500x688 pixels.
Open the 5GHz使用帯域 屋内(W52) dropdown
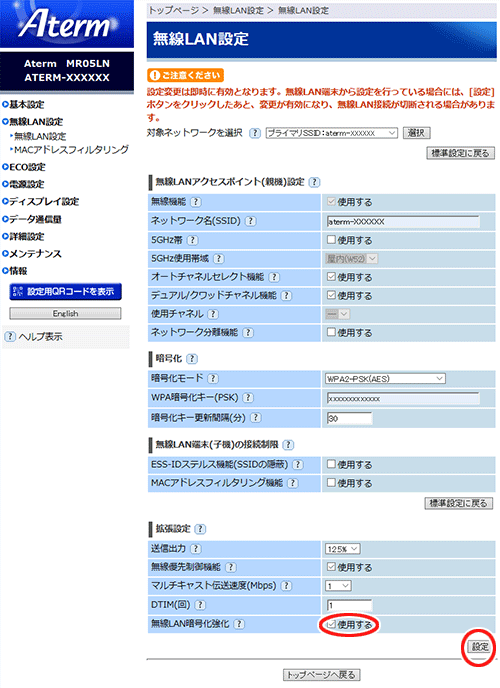352,259
